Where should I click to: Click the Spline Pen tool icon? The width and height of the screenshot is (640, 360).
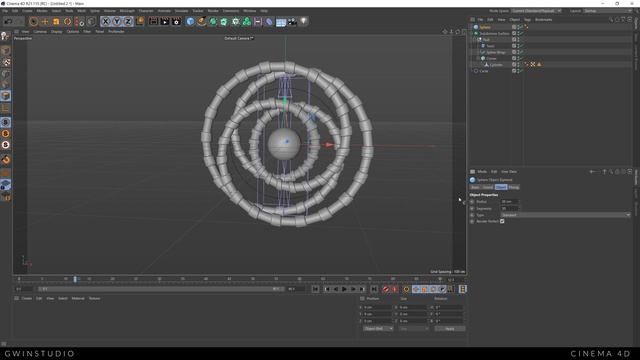coord(202,21)
